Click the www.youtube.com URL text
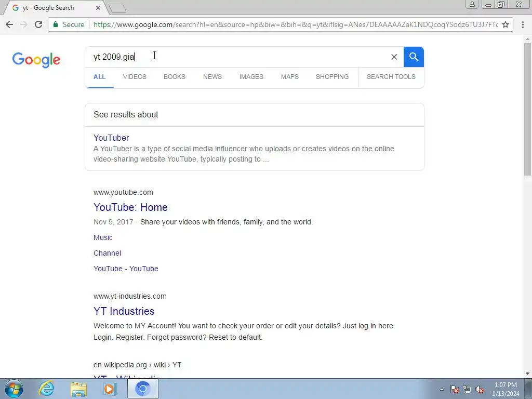532x399 pixels. pos(123,192)
